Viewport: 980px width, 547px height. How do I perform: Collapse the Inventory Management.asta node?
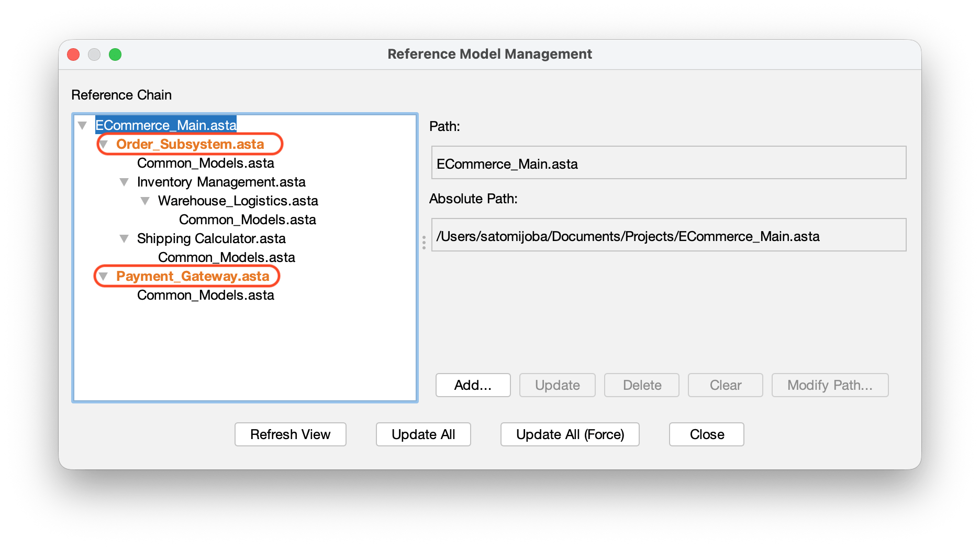pyautogui.click(x=124, y=182)
